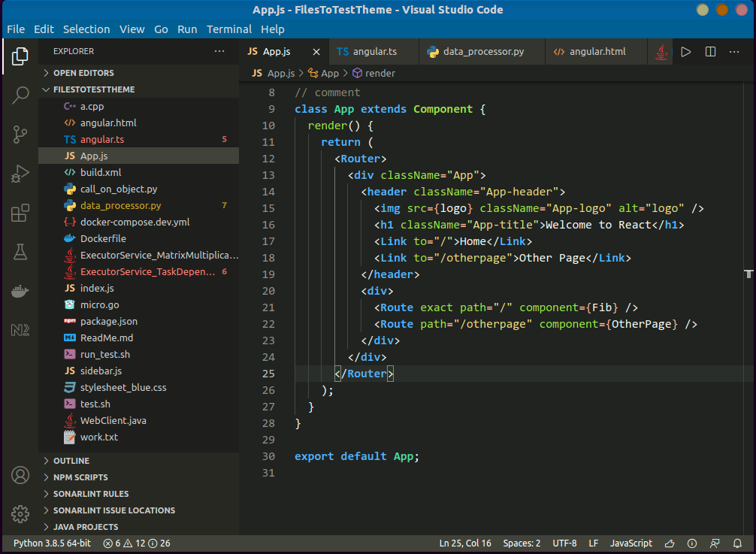Change language mode from JavaScript
This screenshot has height=554, width=756.
[x=631, y=543]
